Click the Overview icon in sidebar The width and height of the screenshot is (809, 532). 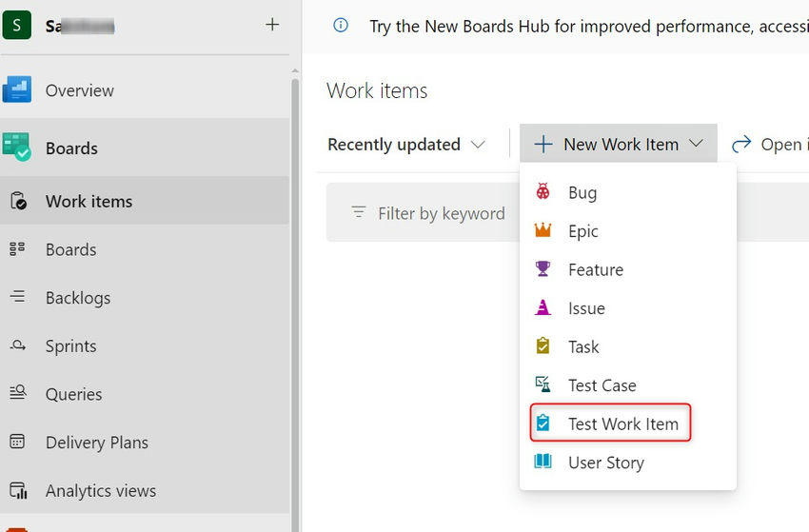17,90
